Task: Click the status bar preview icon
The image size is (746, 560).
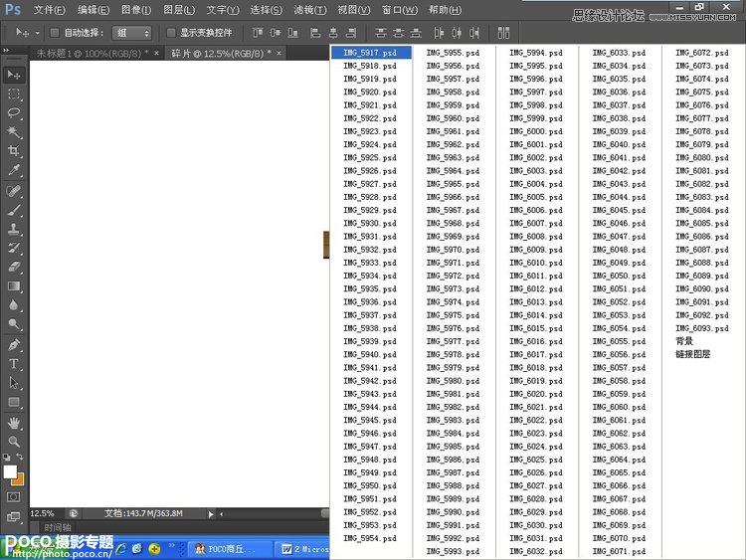Action: [x=74, y=514]
